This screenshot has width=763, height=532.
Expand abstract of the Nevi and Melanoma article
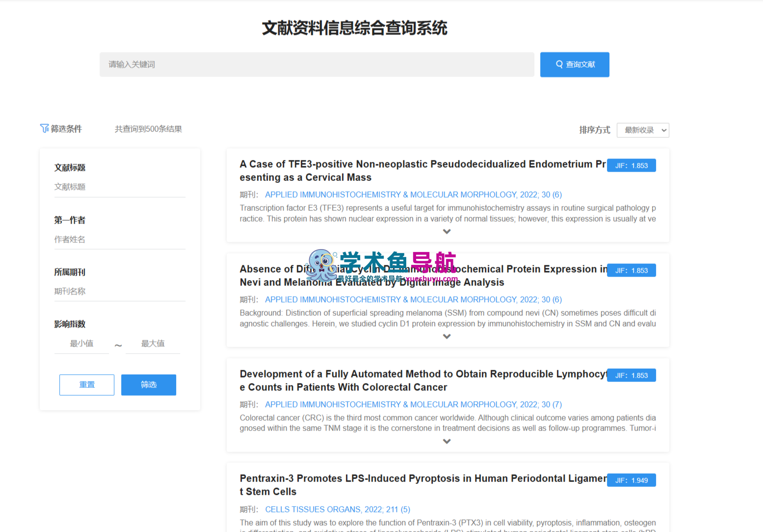pyautogui.click(x=447, y=336)
